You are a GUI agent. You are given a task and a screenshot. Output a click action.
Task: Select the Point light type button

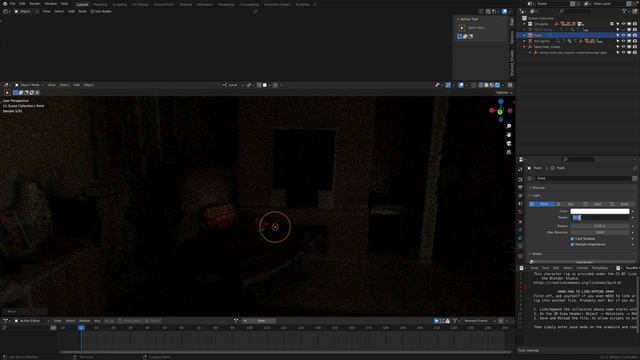coord(542,204)
